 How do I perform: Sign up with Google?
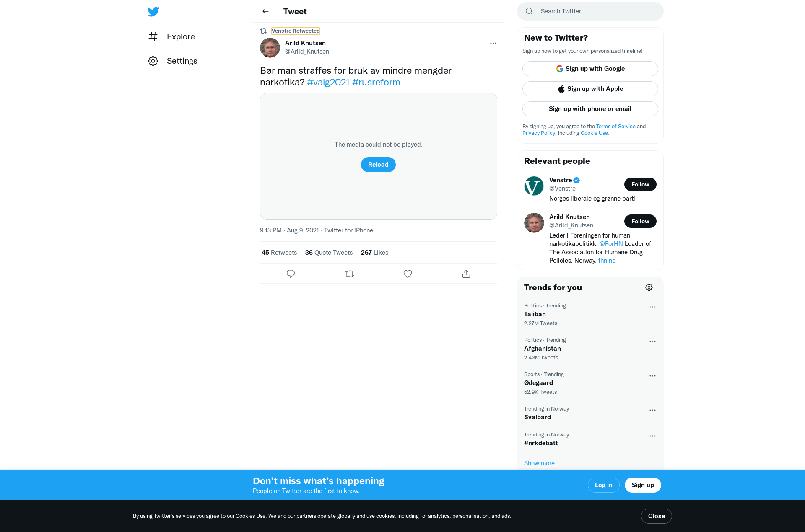point(590,69)
